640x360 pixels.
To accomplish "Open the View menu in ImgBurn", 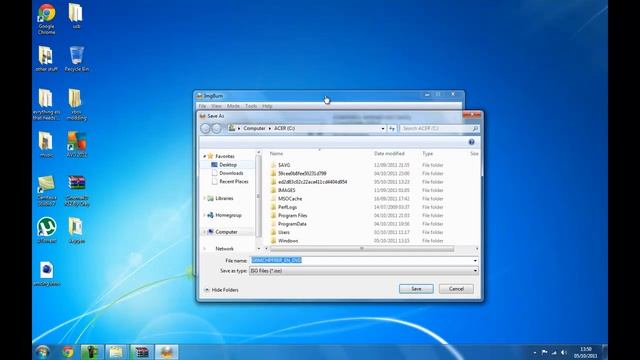I will click(x=216, y=106).
